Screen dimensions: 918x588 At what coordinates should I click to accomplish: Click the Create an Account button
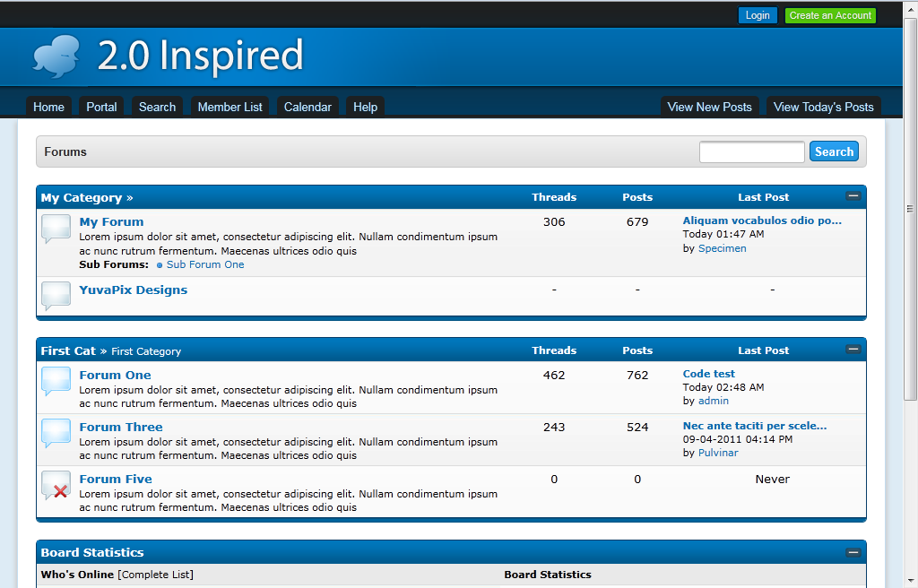[x=830, y=15]
